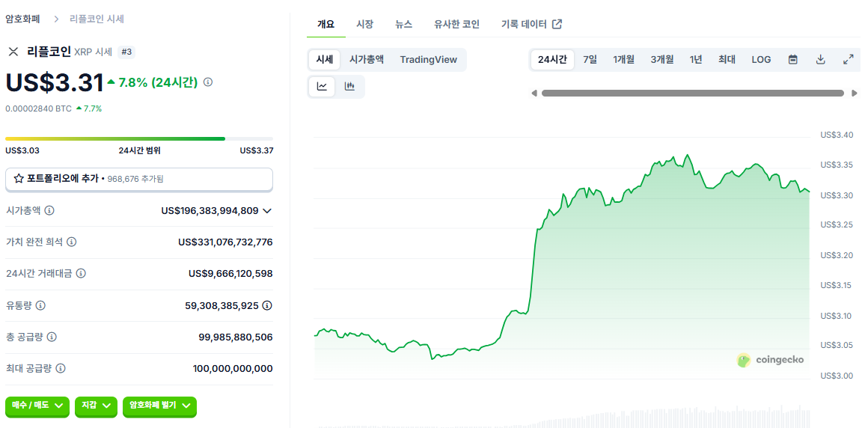The image size is (868, 428).
Task: Select 시세 price chart toggle
Action: (x=325, y=60)
